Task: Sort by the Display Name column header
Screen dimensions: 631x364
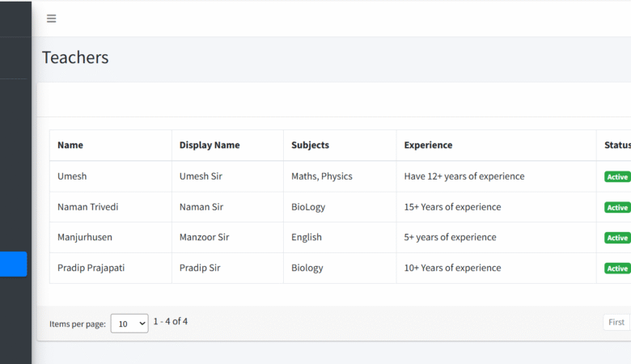Action: (x=210, y=146)
